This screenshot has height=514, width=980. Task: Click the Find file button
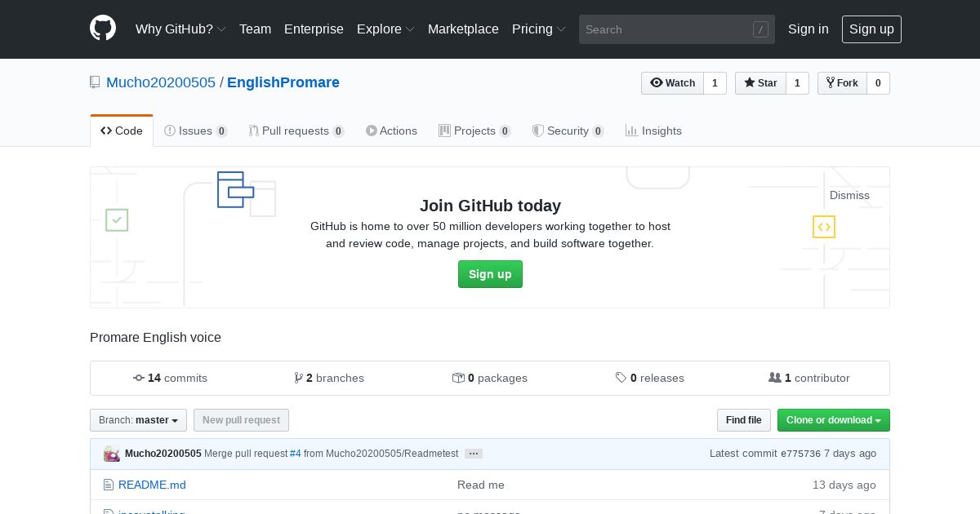point(744,420)
